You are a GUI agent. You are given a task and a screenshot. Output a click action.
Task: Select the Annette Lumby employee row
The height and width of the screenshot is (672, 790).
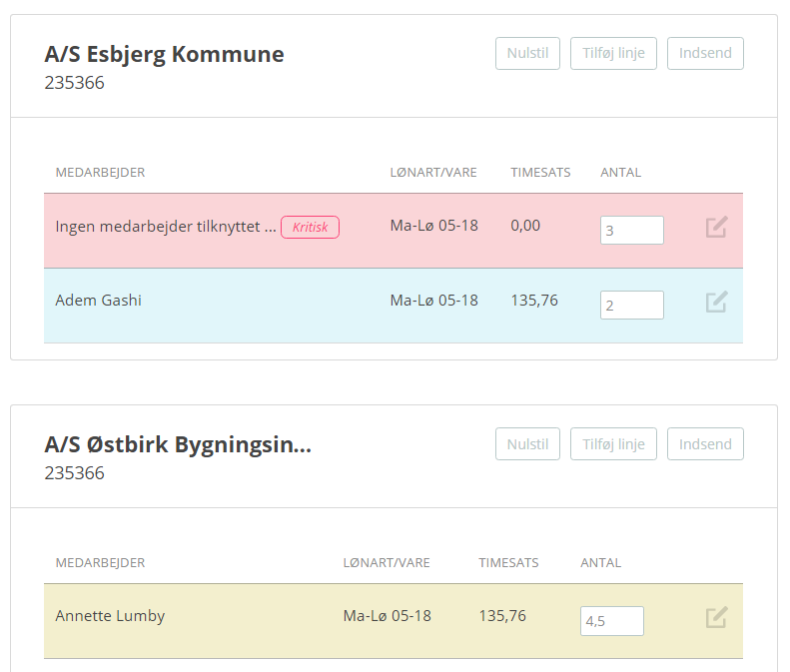coord(393,621)
